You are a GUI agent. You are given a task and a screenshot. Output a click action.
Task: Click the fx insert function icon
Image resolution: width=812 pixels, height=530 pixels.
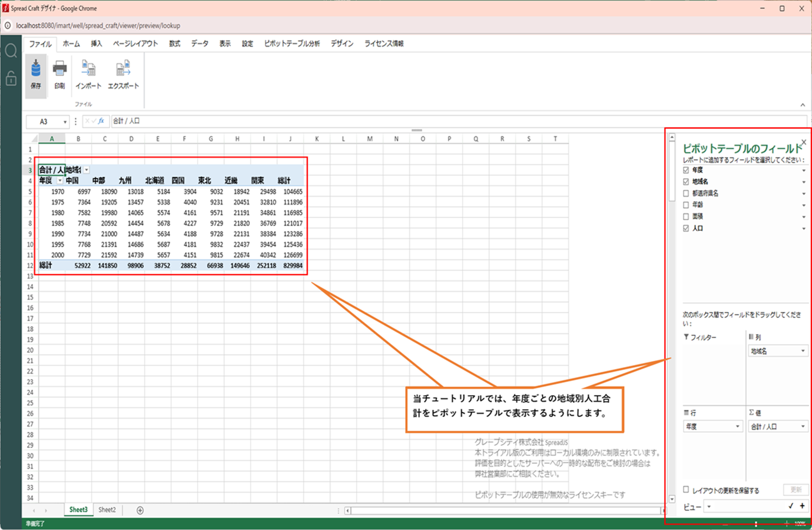coord(101,121)
